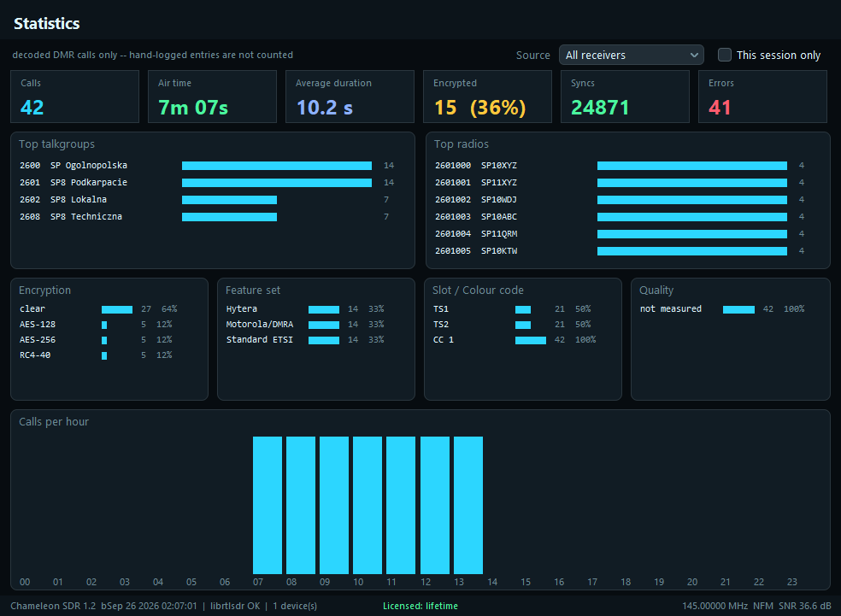841x616 pixels.
Task: Click the not measured quality row
Action: click(722, 309)
